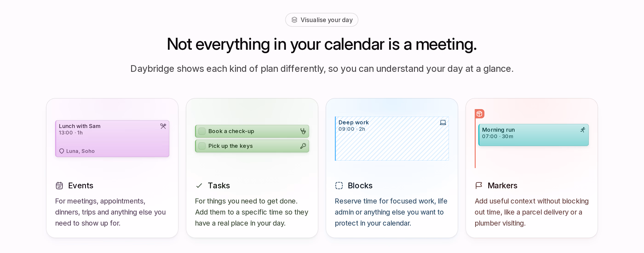Click the Visualise your day pill
The height and width of the screenshot is (253, 644).
click(322, 20)
